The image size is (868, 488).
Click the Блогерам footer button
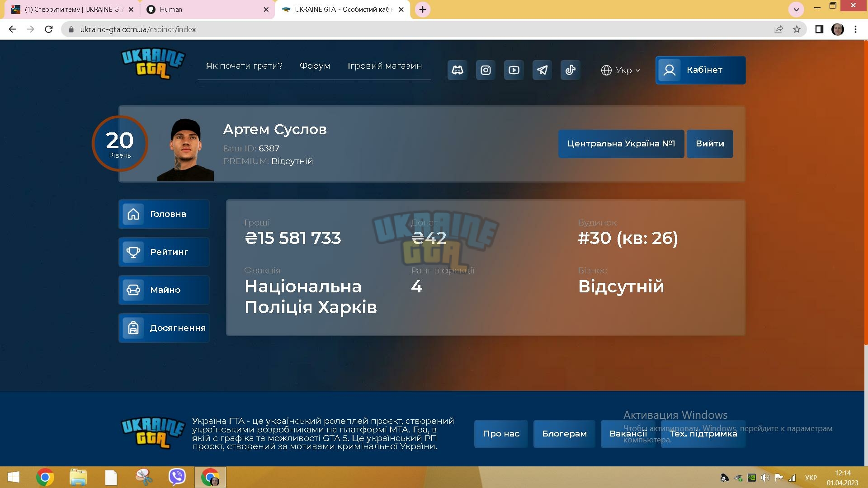[x=564, y=434]
